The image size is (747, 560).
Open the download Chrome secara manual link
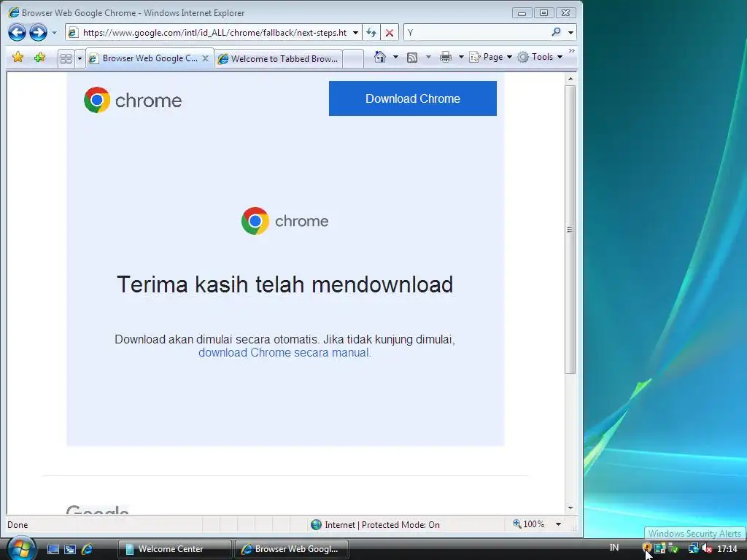(285, 353)
